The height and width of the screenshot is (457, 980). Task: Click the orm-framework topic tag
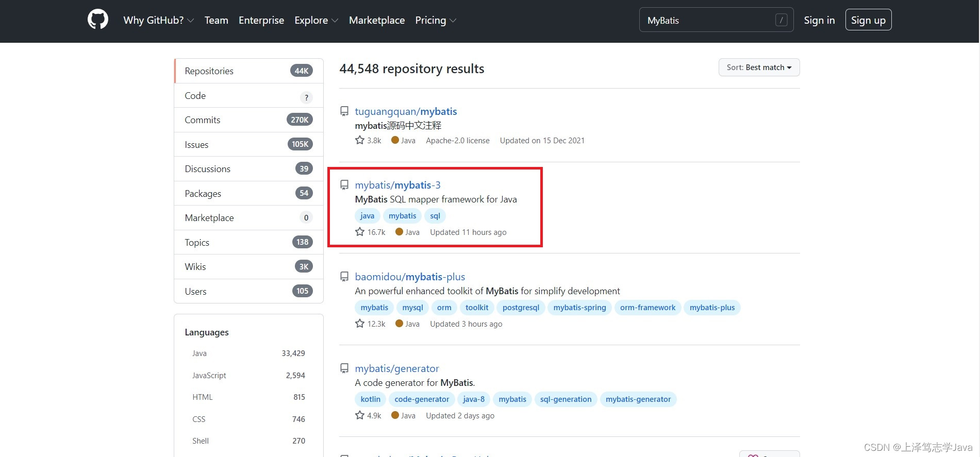pyautogui.click(x=647, y=308)
